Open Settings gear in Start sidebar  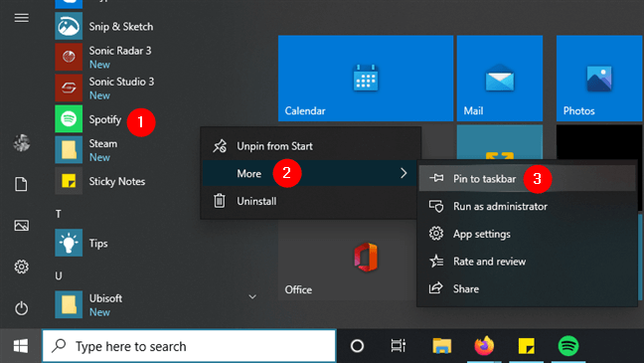[21, 267]
